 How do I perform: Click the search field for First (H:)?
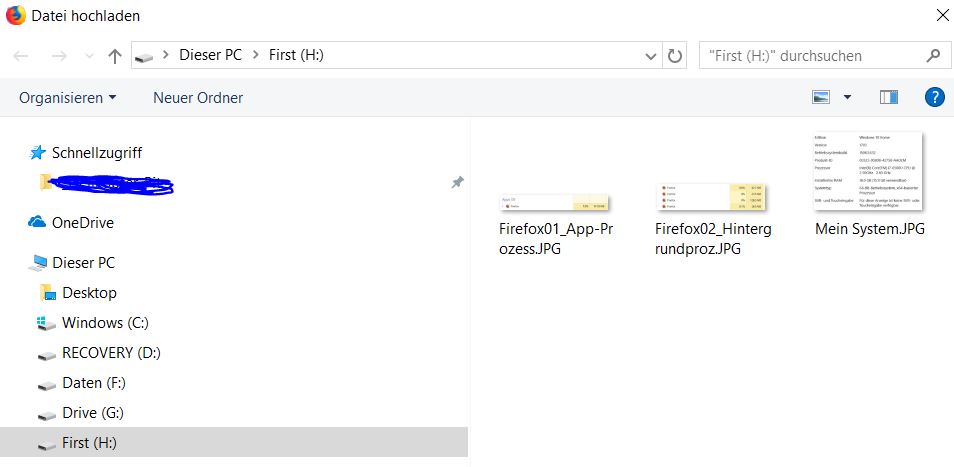[810, 56]
